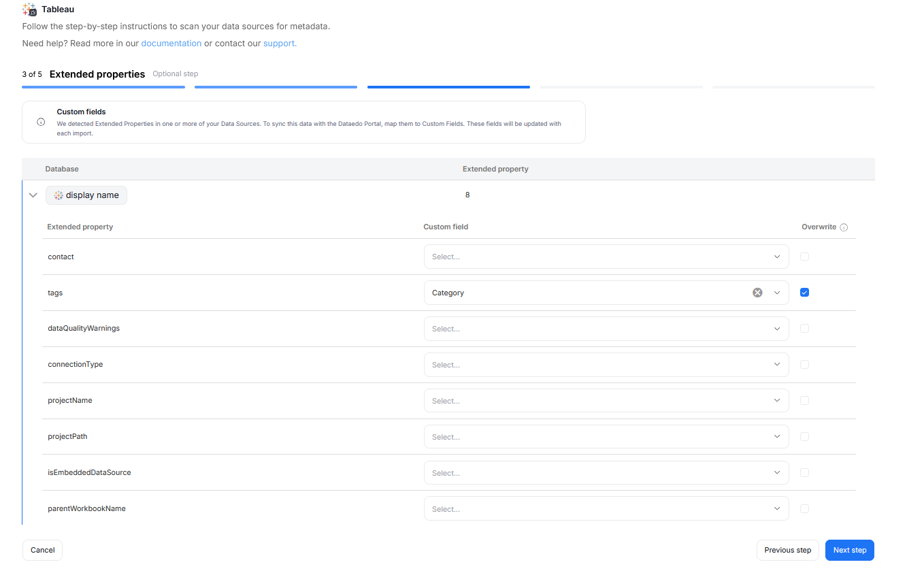Click the first progress step bar
Image resolution: width=924 pixels, height=573 pixels.
[x=103, y=87]
